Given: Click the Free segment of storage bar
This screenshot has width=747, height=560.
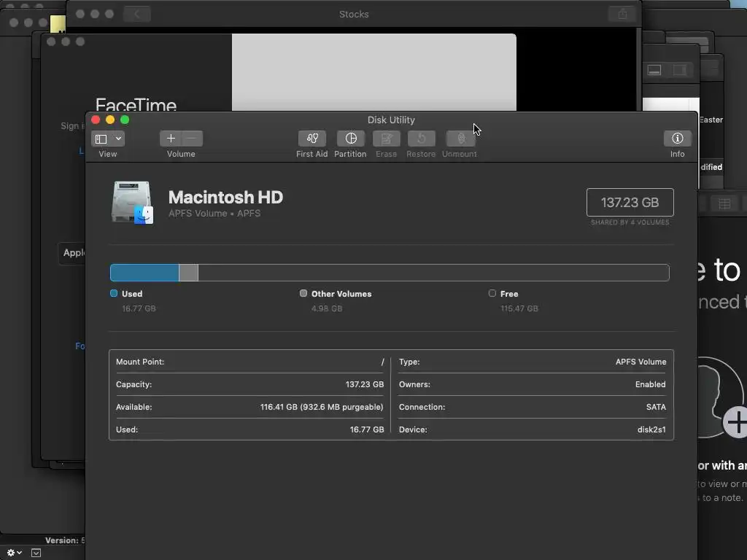Looking at the screenshot, I should coord(433,273).
